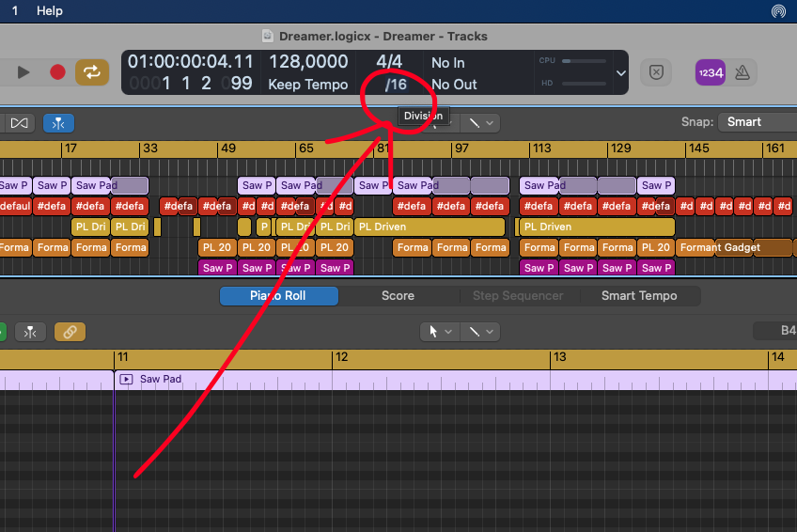
Task: Click the HD load meter
Action: point(584,84)
